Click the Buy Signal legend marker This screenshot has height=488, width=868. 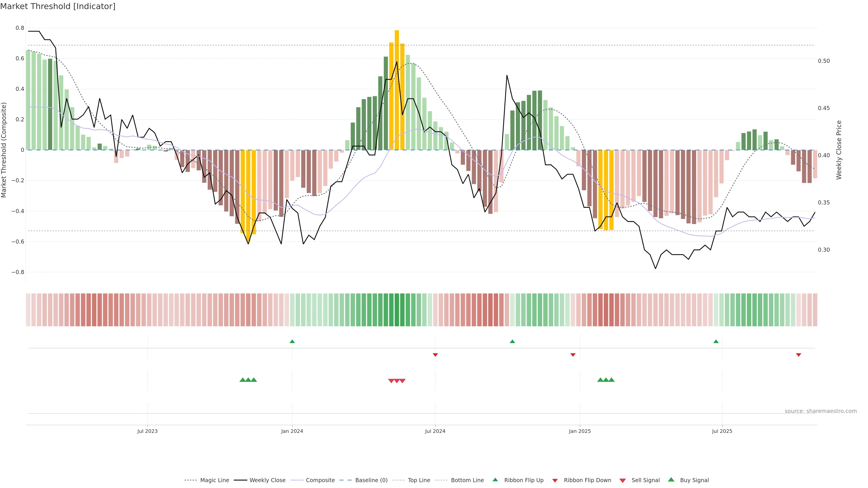(671, 480)
